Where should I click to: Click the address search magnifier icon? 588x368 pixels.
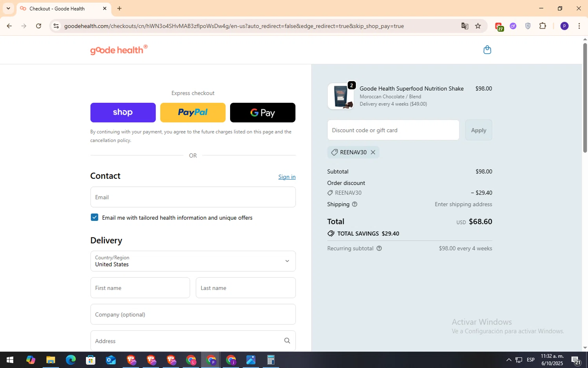click(287, 341)
